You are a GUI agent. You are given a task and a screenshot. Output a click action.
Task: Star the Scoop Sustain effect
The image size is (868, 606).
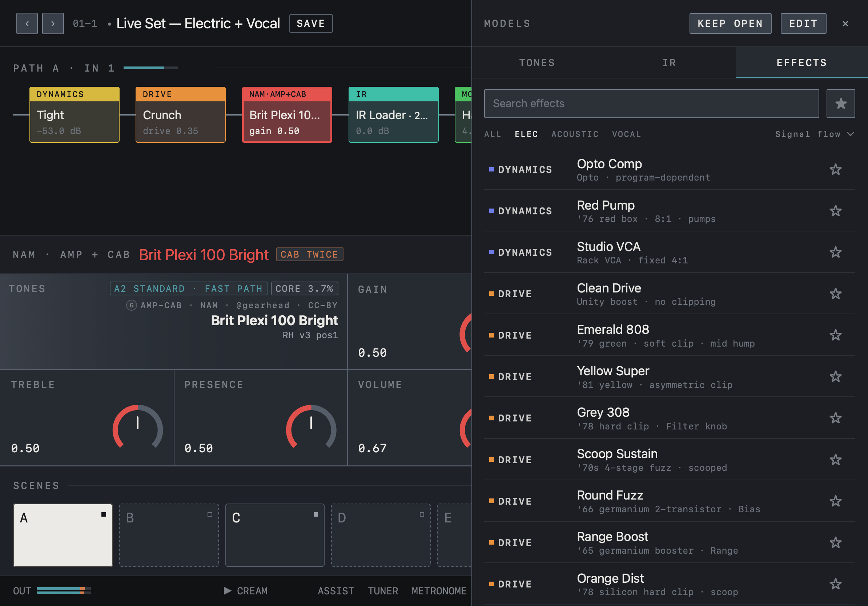point(836,460)
